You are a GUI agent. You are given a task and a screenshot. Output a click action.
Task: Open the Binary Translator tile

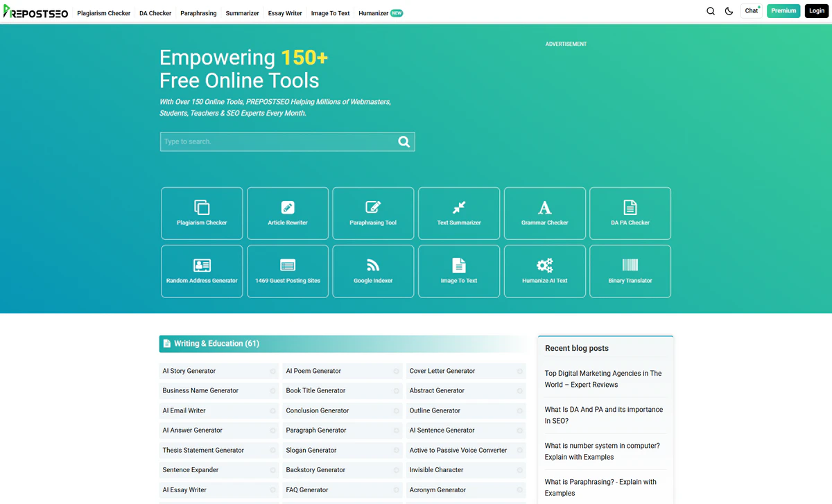(x=630, y=271)
